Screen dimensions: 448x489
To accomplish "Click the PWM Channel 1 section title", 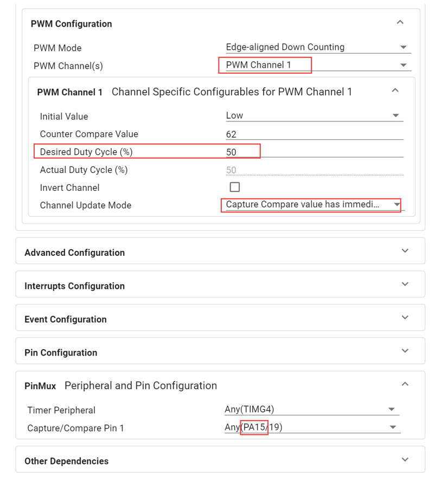I will pyautogui.click(x=69, y=92).
